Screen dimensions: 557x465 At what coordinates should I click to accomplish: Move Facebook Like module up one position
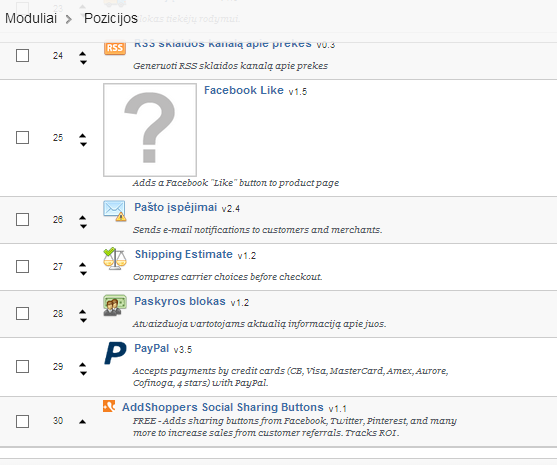click(x=83, y=135)
